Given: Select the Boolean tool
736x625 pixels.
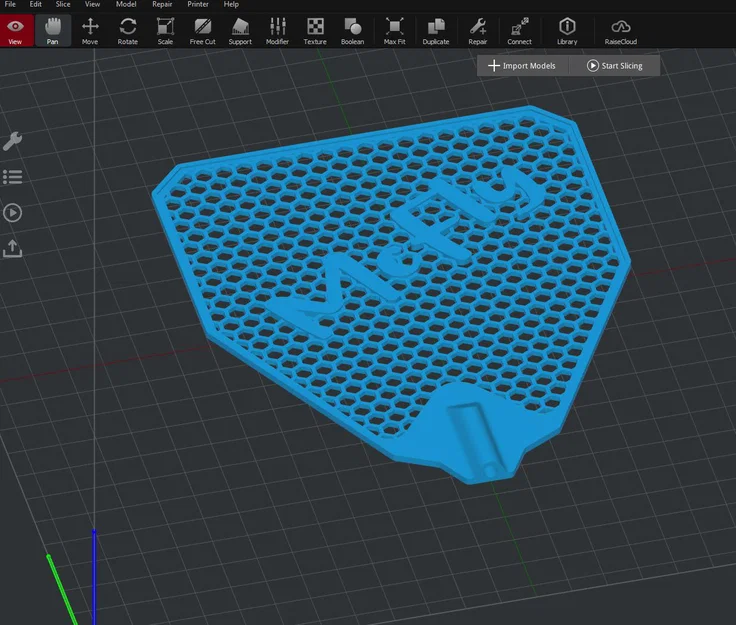Looking at the screenshot, I should coord(353,31).
